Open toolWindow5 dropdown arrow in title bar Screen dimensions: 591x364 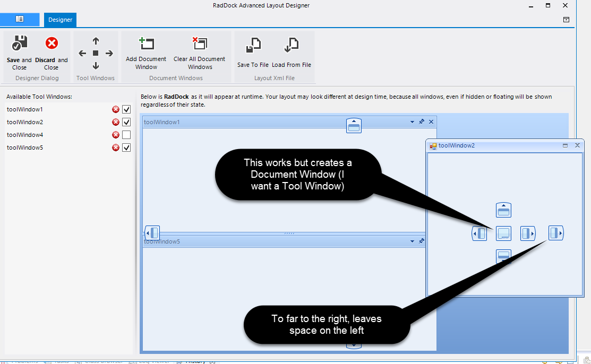point(412,241)
